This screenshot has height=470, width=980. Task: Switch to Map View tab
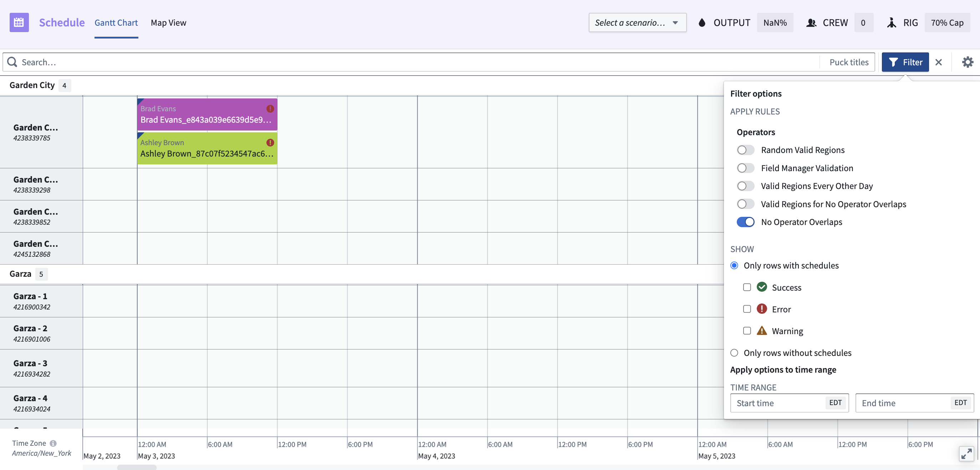point(169,23)
